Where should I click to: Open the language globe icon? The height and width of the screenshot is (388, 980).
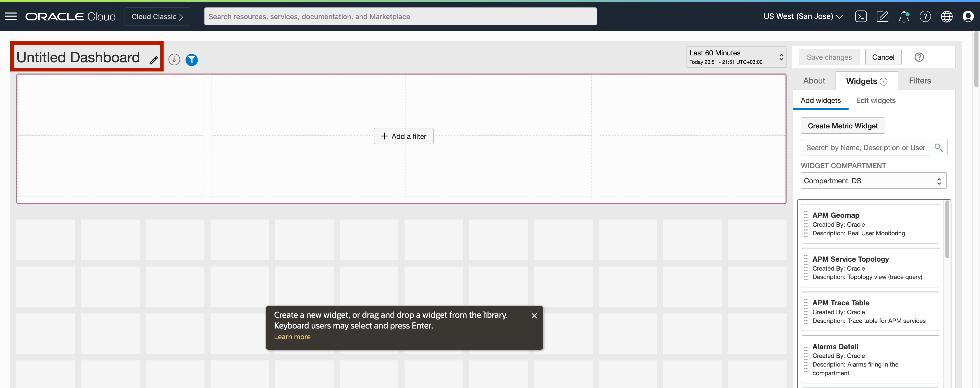tap(947, 16)
